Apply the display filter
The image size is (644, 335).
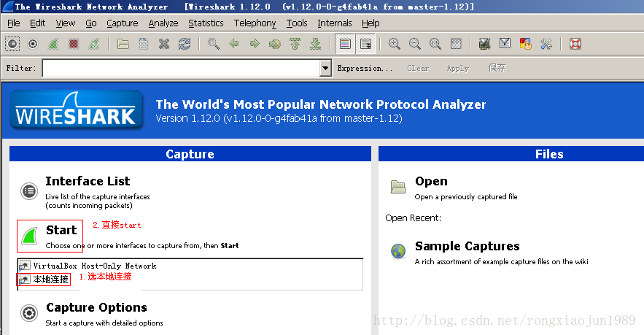(x=457, y=68)
